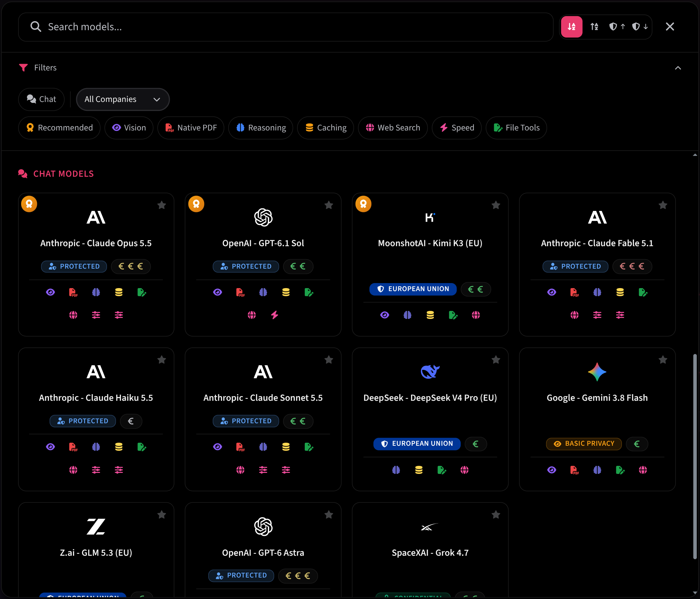This screenshot has height=599, width=700.
Task: Sort by privacy shield ascending
Action: pos(617,26)
